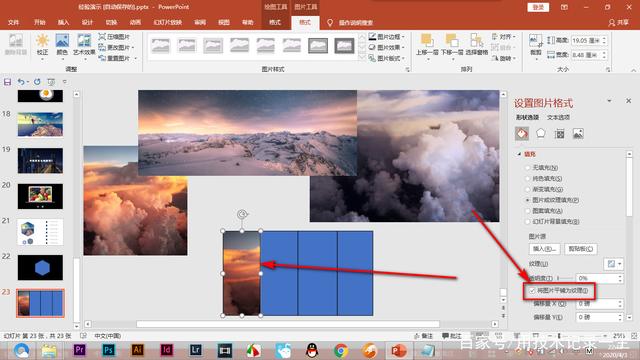Select Solid fill (纯色填充) radio button

527,178
